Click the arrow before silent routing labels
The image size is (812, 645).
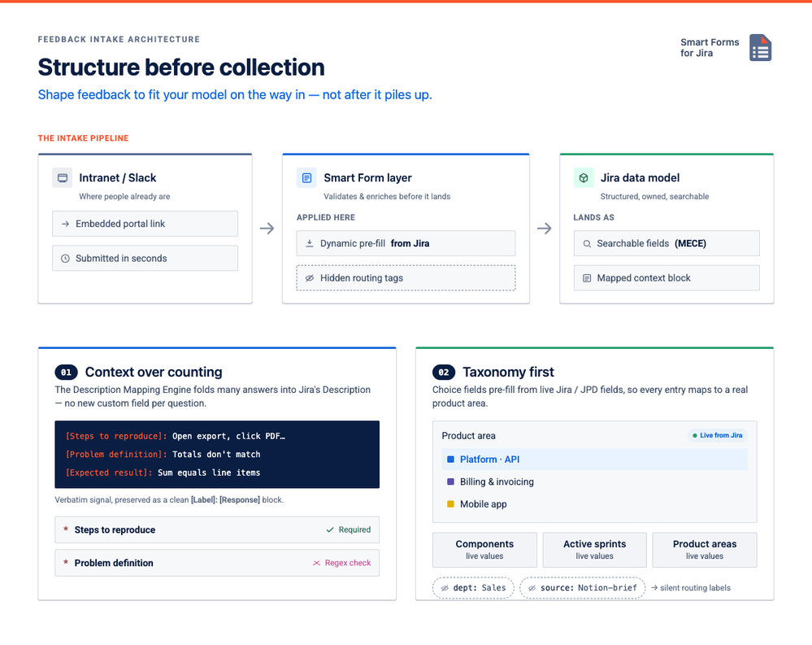coord(654,588)
